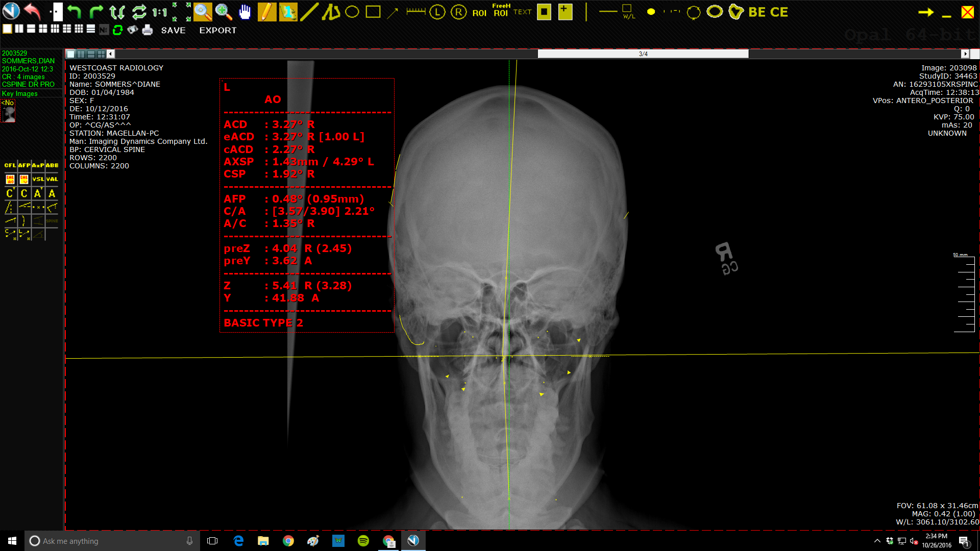Click the right arrow of series scrollbar

click(x=965, y=54)
